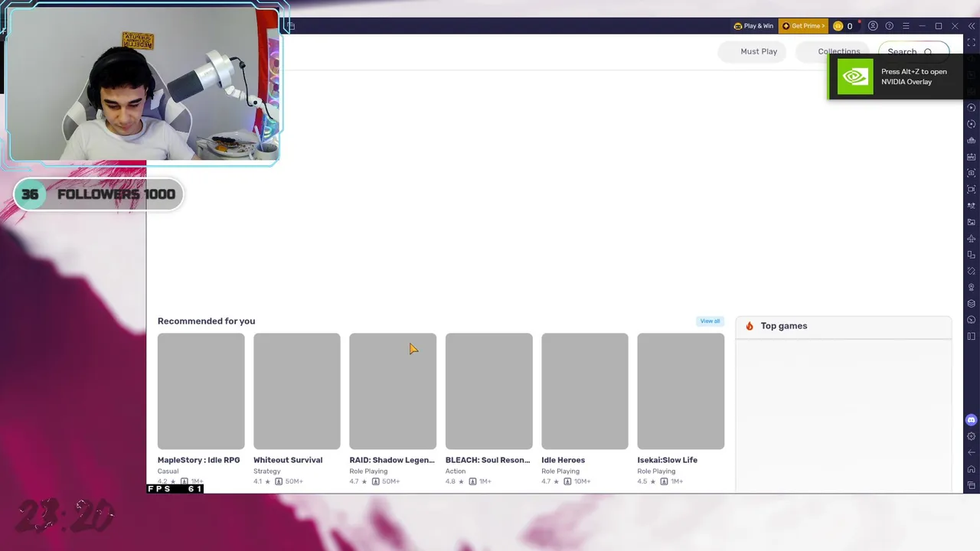This screenshot has width=980, height=551.
Task: Click the Isekai:Slow Life title
Action: point(667,460)
